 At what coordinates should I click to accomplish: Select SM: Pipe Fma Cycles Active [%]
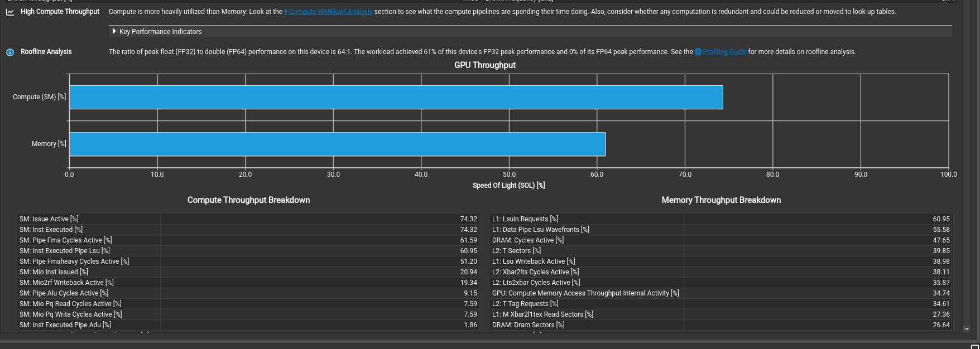pyautogui.click(x=248, y=240)
